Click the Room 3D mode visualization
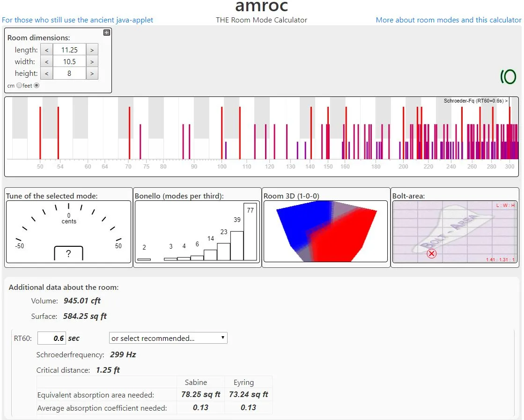 tap(325, 231)
